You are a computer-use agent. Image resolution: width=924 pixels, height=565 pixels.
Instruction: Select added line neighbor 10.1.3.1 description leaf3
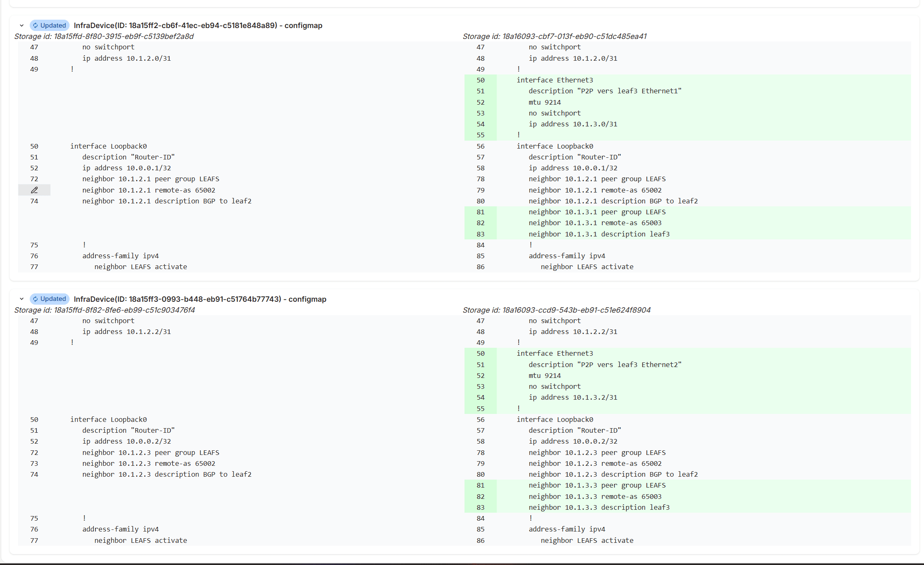click(x=599, y=234)
